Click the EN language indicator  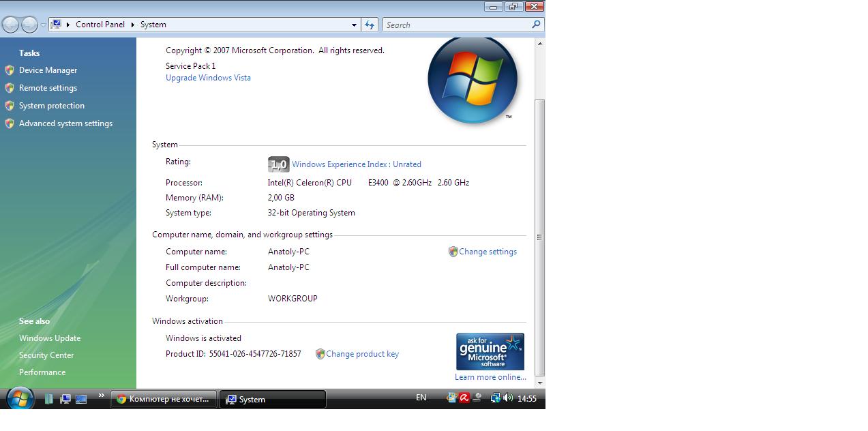click(421, 398)
